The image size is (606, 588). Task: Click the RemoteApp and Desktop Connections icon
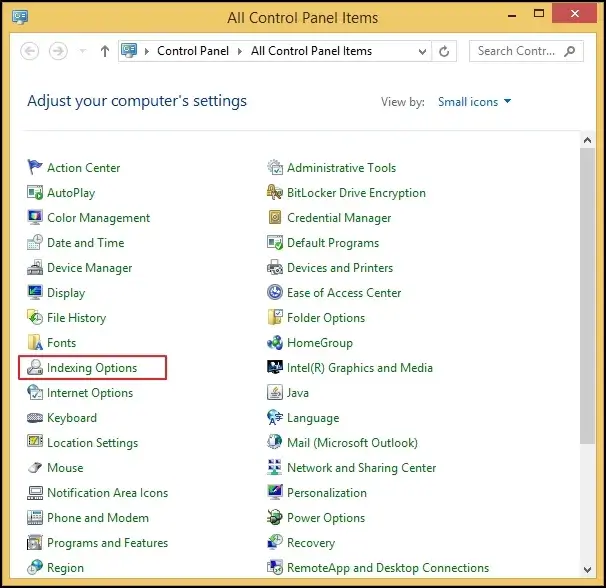click(x=275, y=568)
